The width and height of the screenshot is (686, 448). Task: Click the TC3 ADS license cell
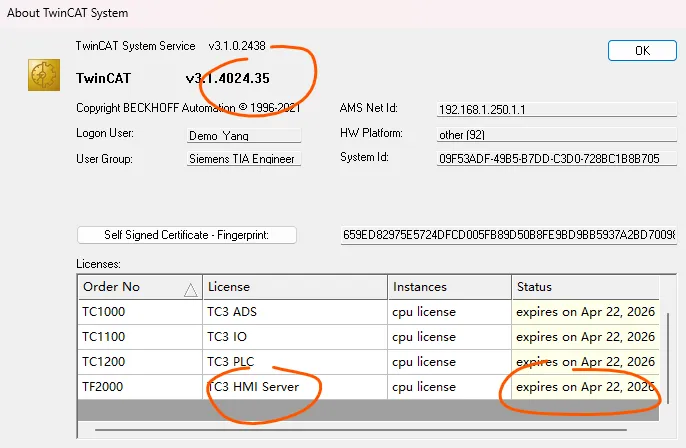[295, 312]
